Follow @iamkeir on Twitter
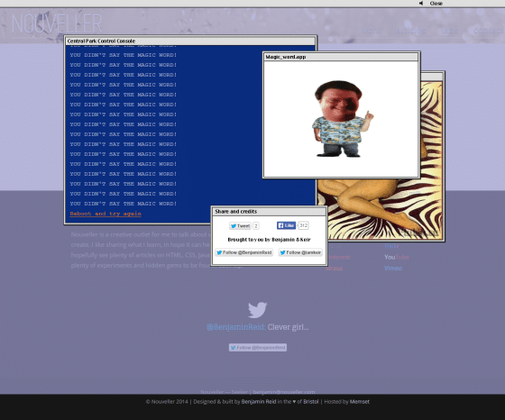 coord(300,252)
